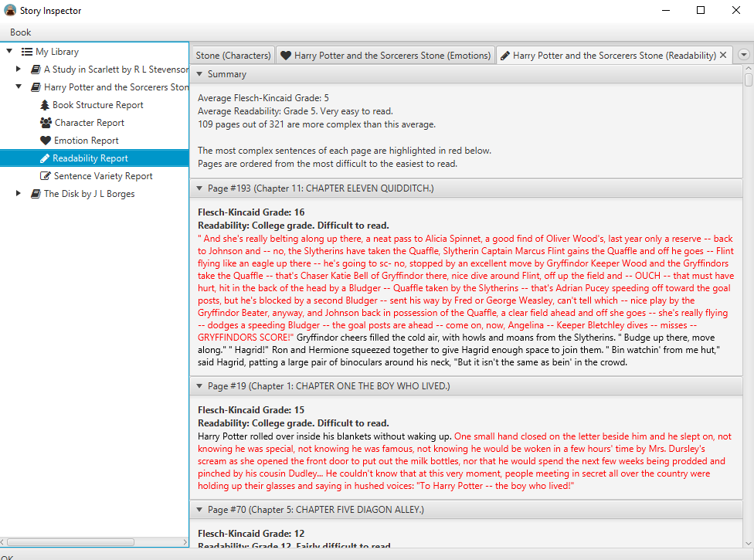Collapse the Page #193 section

point(199,188)
